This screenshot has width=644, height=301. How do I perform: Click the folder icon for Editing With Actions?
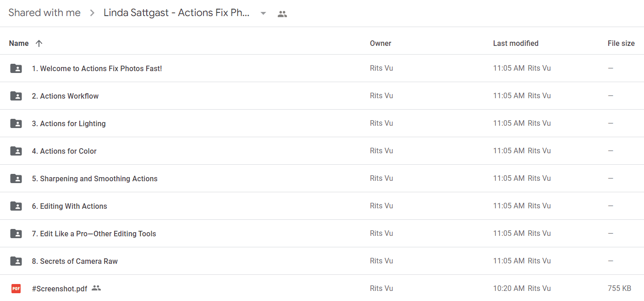tap(16, 206)
